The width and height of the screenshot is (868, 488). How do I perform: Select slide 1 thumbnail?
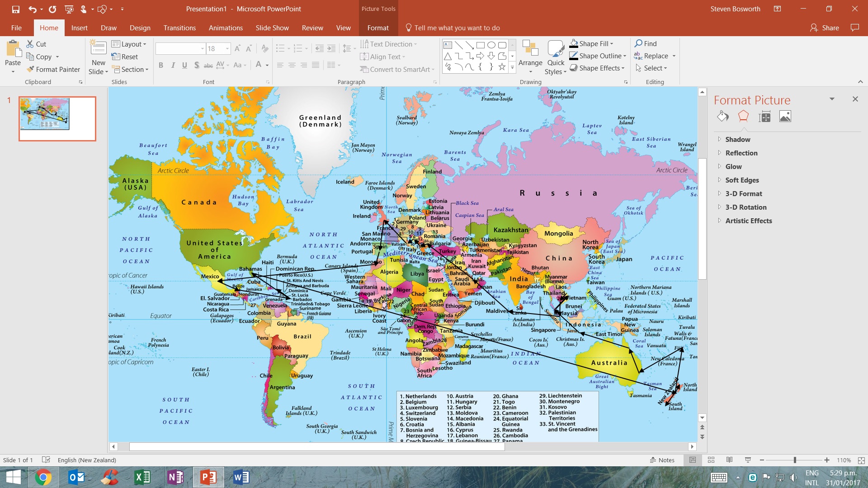[x=57, y=118]
